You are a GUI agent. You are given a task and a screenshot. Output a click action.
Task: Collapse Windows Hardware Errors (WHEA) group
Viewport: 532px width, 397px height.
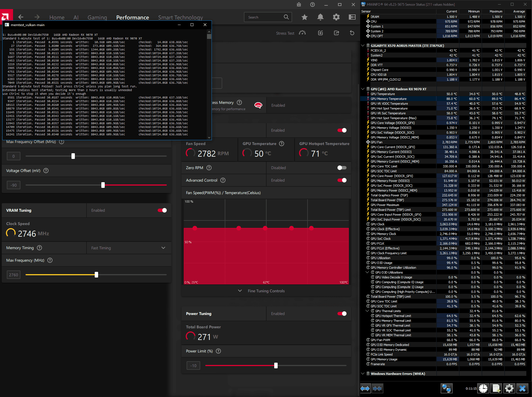[x=363, y=373]
